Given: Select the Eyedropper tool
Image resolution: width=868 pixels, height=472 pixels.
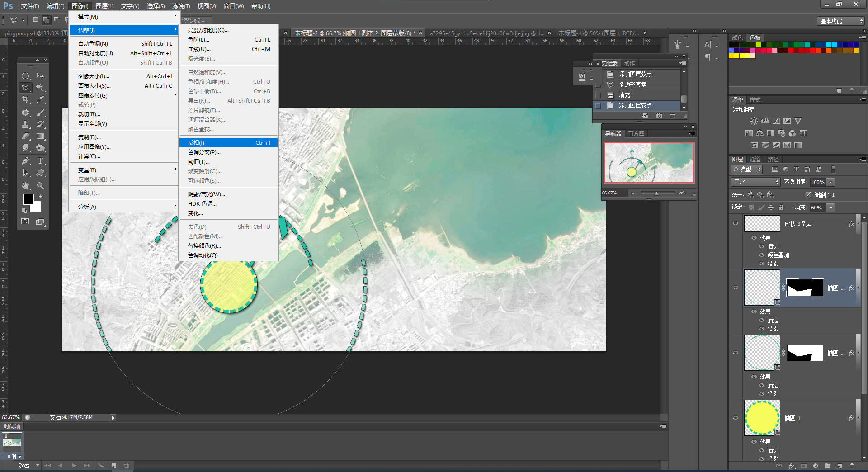Looking at the screenshot, I should [x=40, y=100].
